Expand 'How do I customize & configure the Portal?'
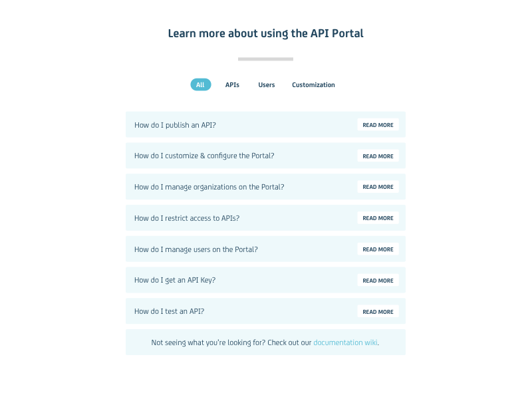 (204, 156)
